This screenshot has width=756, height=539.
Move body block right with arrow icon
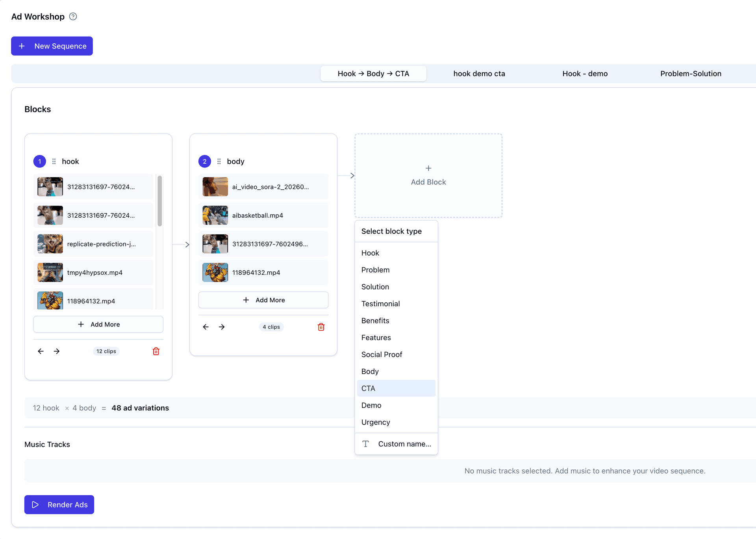pos(222,327)
